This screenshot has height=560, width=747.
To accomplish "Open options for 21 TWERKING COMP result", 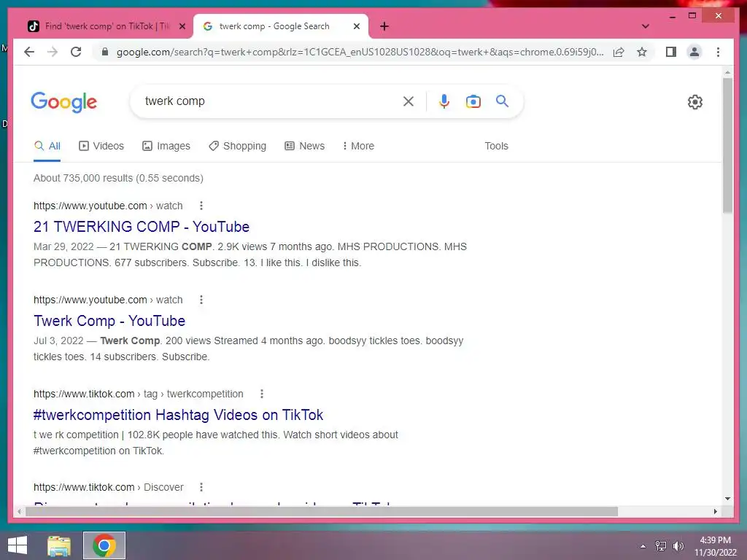I will pyautogui.click(x=201, y=206).
